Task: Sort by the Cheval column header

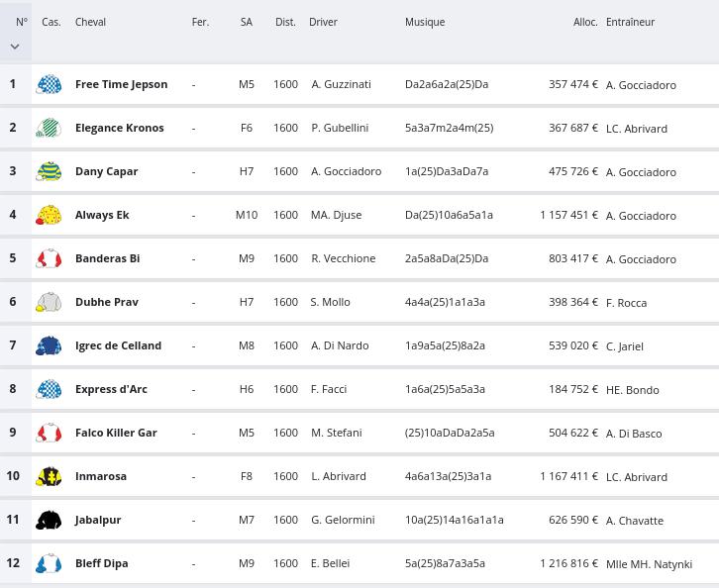Action: pyautogui.click(x=90, y=22)
